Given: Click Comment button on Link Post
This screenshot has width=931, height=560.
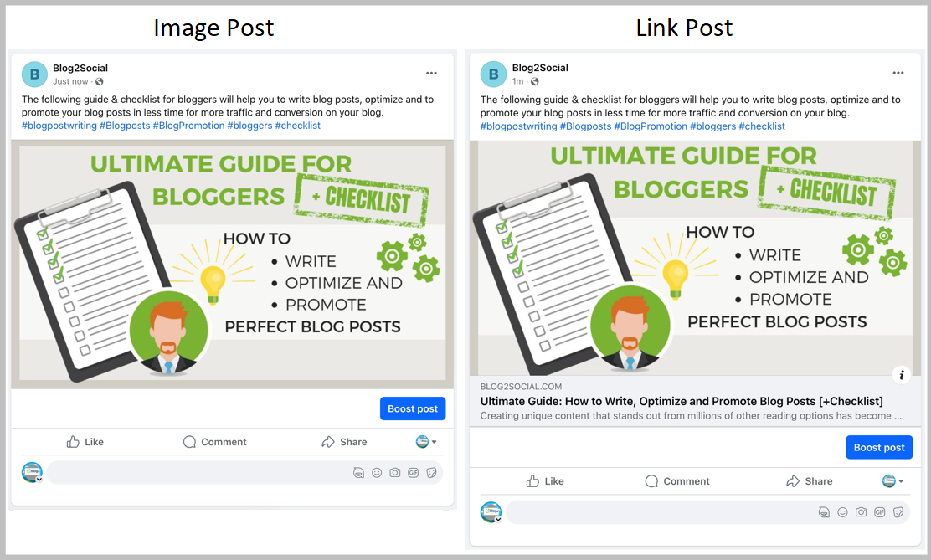Looking at the screenshot, I should click(x=676, y=481).
